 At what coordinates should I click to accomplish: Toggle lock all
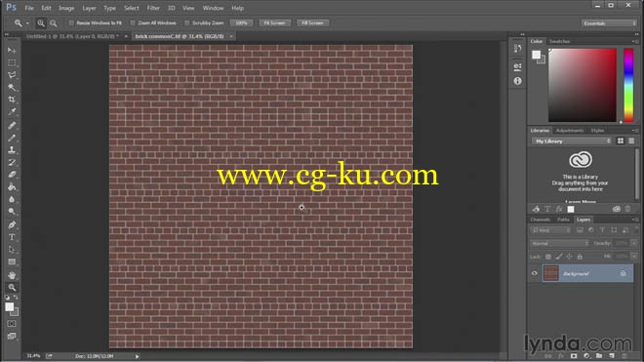580,257
